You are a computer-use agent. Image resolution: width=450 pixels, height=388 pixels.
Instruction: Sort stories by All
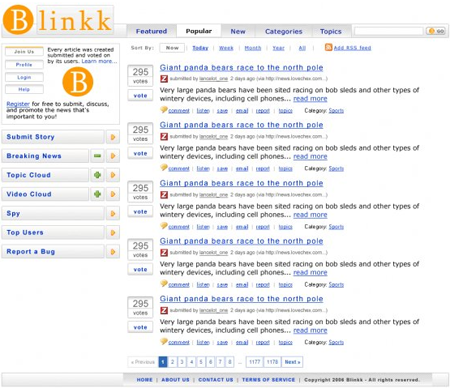302,48
